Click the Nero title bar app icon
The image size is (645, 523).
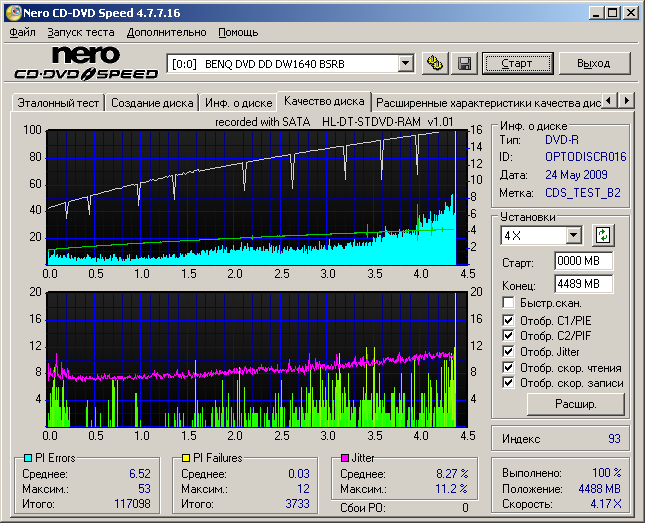(x=13, y=11)
